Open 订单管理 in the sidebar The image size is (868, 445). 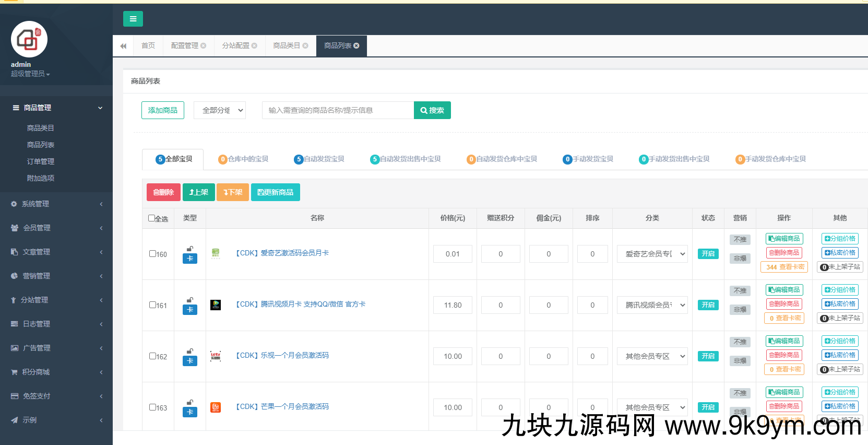pos(41,161)
